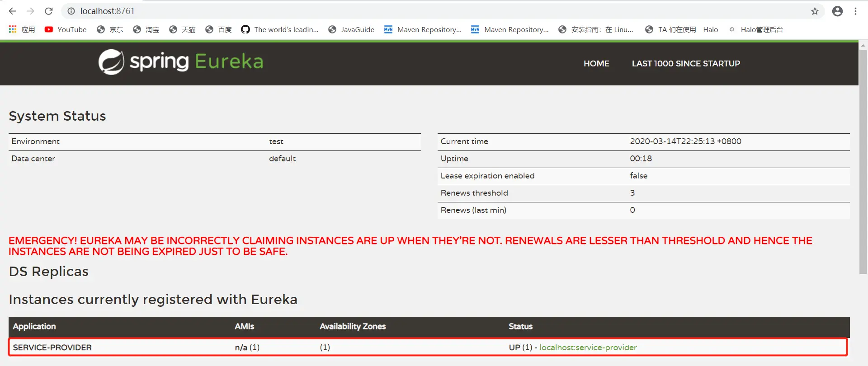Open the first Maven Repository bookmark
This screenshot has height=366, width=868.
click(x=423, y=29)
